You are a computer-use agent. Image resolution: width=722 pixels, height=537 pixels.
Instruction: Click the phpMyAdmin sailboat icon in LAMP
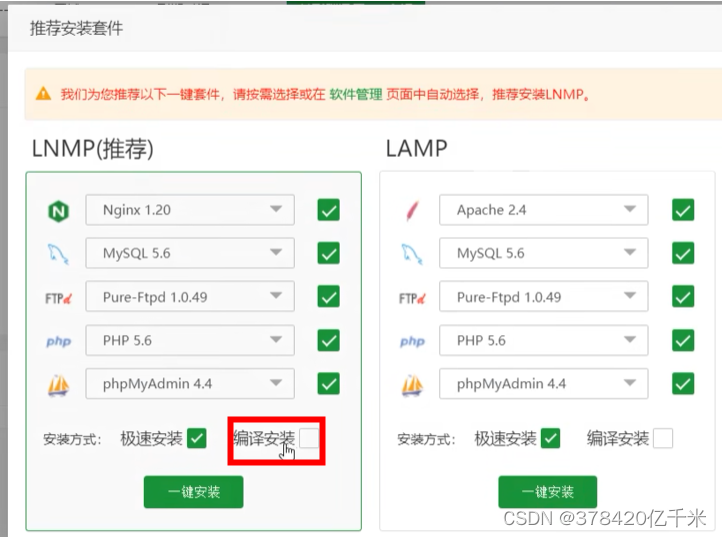pyautogui.click(x=412, y=385)
